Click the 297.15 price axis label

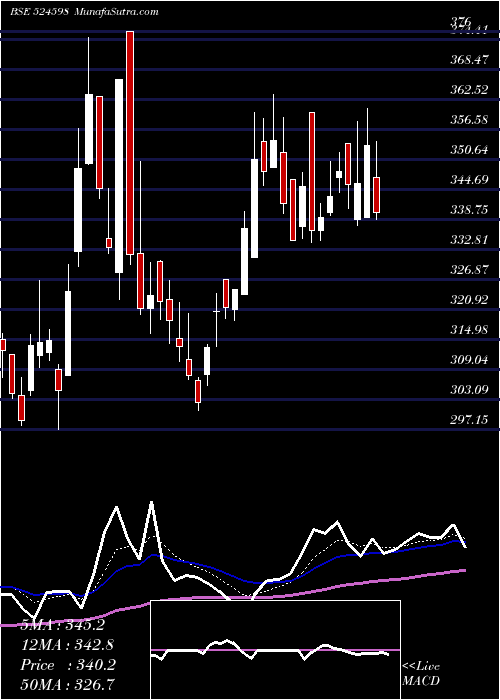coord(468,420)
